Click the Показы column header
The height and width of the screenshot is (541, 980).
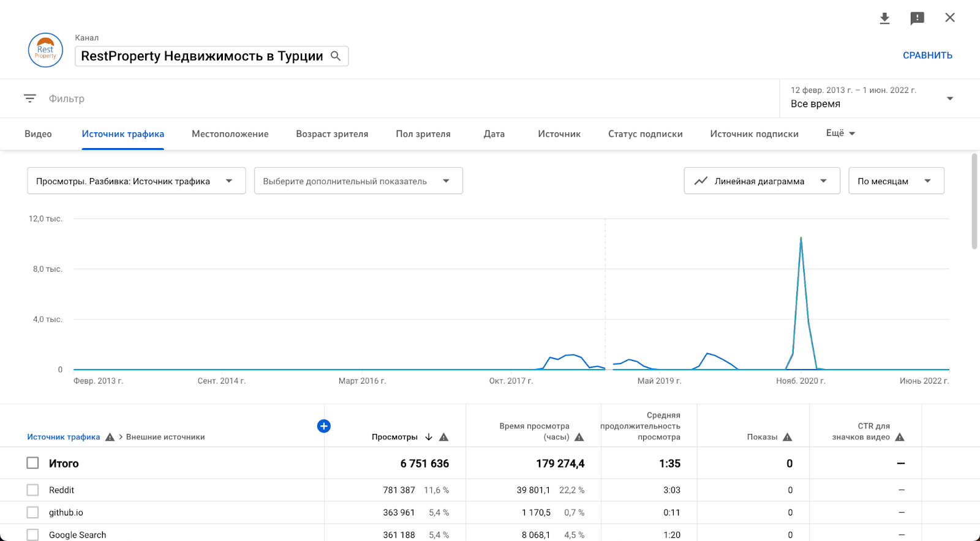point(763,437)
